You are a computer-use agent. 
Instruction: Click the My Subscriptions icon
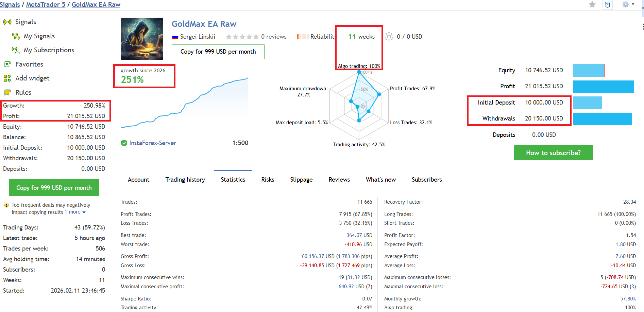[x=16, y=50]
